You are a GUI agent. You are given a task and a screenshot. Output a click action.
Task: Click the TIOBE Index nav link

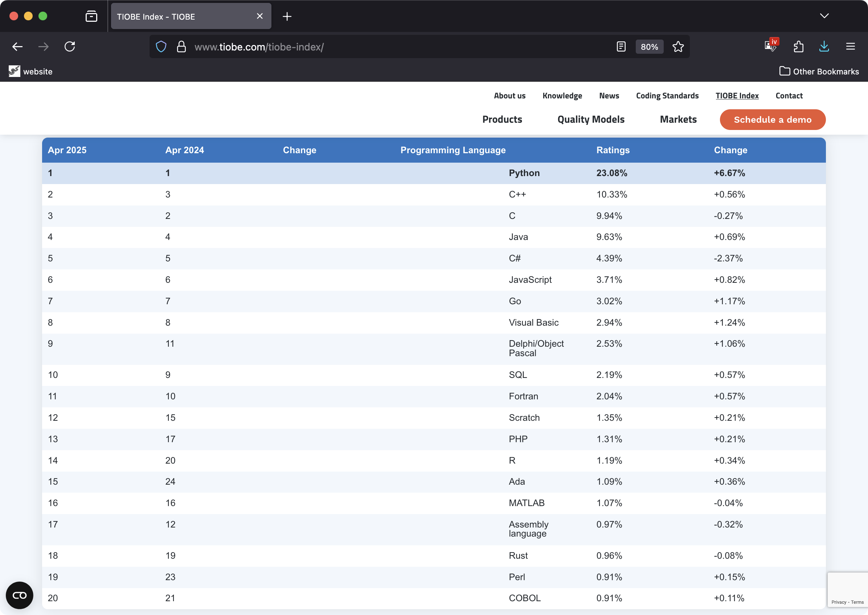pos(737,96)
